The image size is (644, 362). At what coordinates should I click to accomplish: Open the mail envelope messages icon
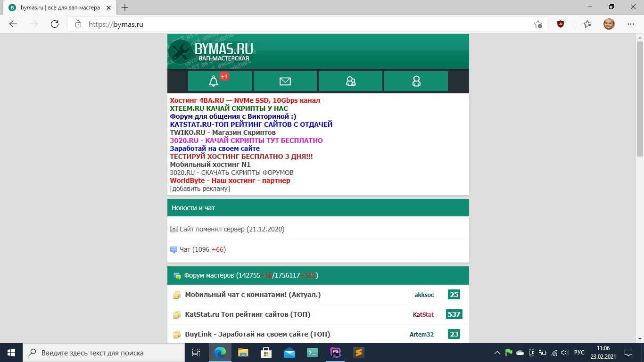pyautogui.click(x=285, y=81)
